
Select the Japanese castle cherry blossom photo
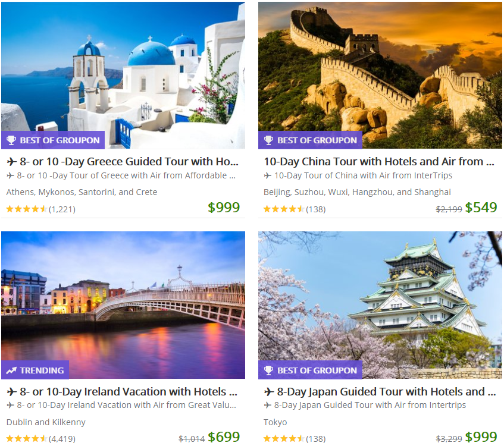(x=380, y=305)
